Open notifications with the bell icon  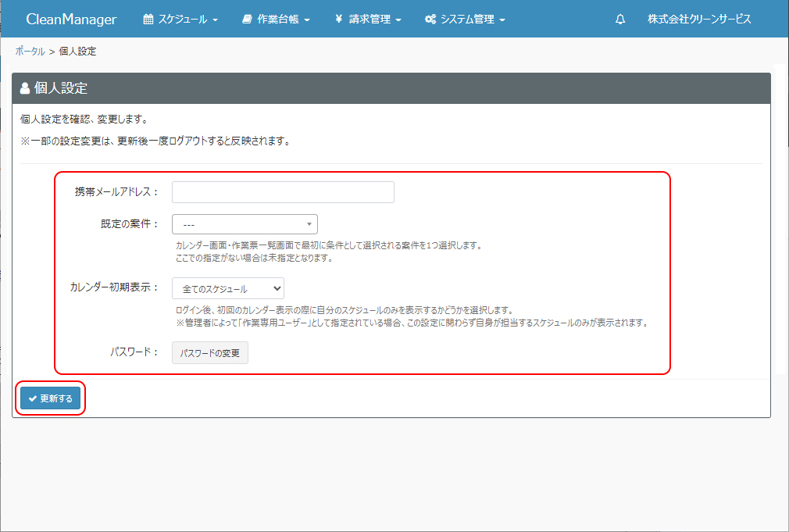(620, 20)
